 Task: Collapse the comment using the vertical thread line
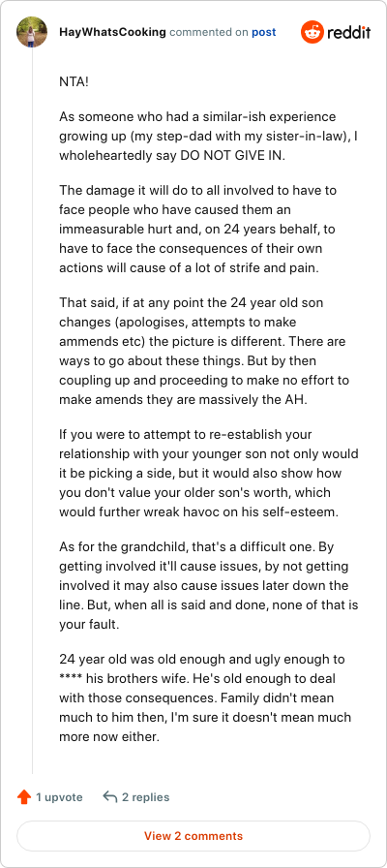pos(32,412)
